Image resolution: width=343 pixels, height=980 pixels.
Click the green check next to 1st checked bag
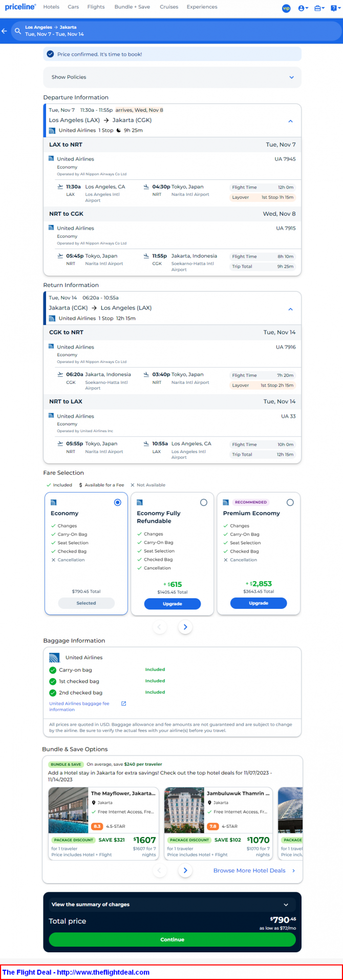53,681
